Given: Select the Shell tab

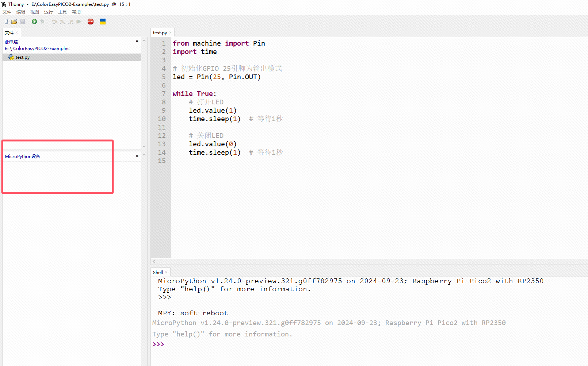Looking at the screenshot, I should (x=158, y=273).
